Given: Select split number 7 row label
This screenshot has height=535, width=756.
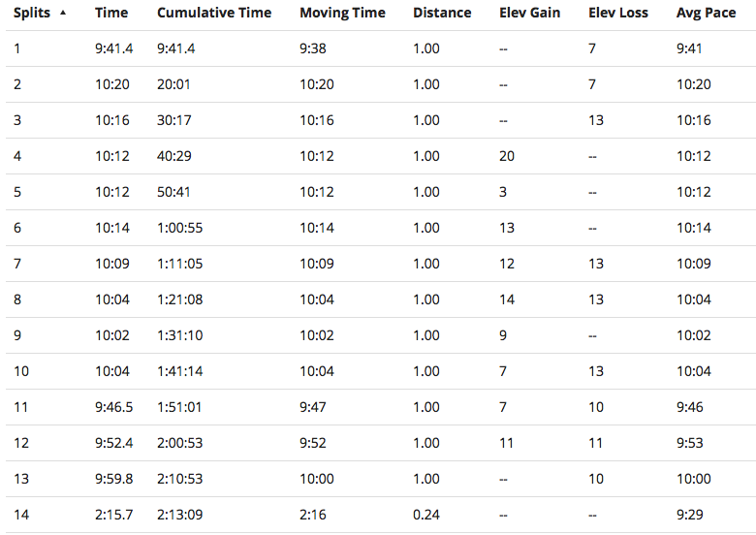Looking at the screenshot, I should 17,264.
